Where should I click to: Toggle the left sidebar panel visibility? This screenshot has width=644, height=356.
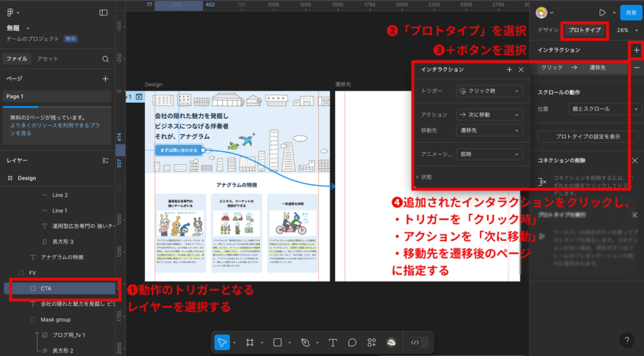click(103, 12)
